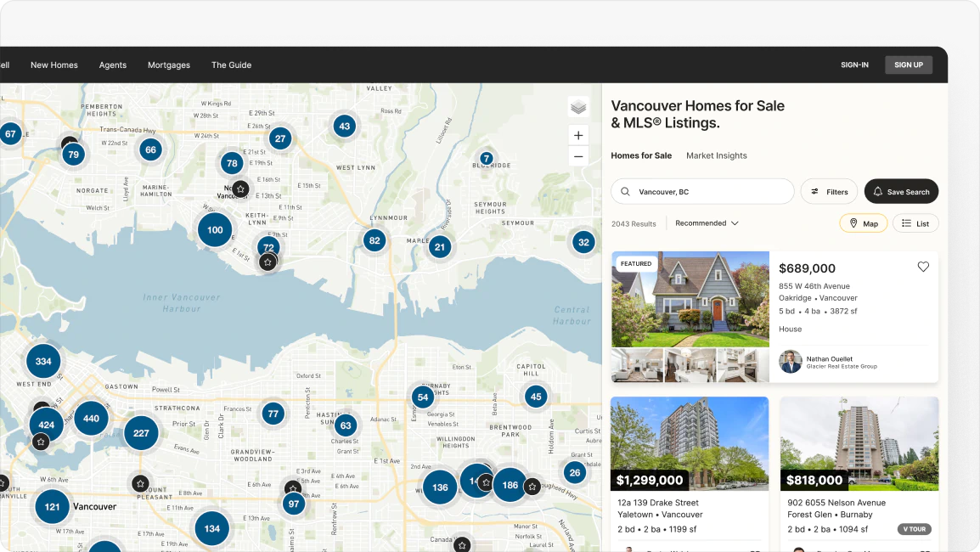Open agent Nathan Ouellet's profile
The height and width of the screenshot is (552, 980).
click(x=829, y=361)
